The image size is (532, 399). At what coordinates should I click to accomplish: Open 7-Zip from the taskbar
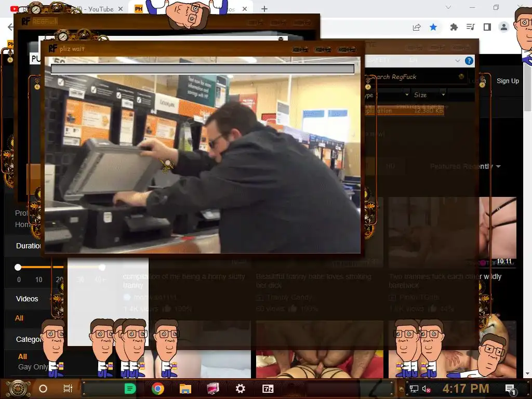[x=268, y=389]
